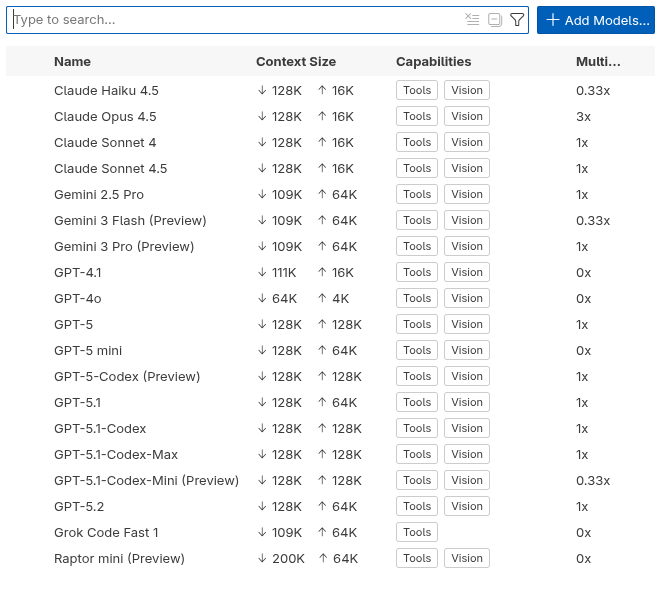The width and height of the screenshot is (666, 598).
Task: Select the Claude Opus 4.5 model
Action: click(x=105, y=116)
